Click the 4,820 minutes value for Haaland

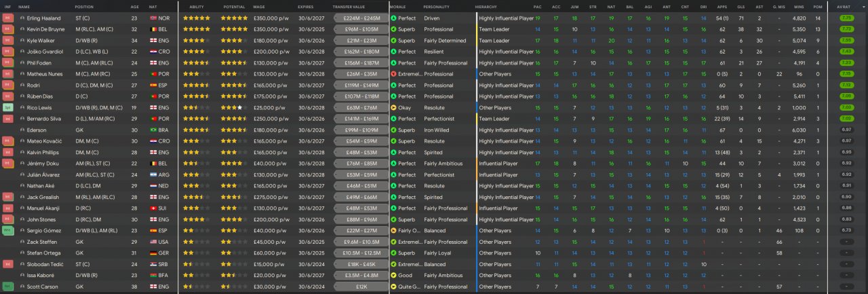click(x=800, y=18)
